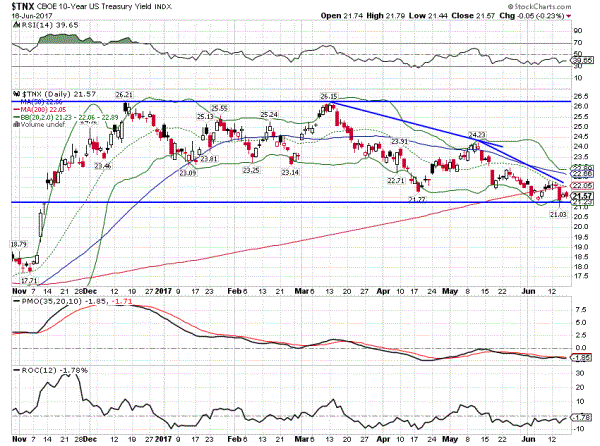Click the 21.03 June low price label
The image size is (600, 446).
coord(559,213)
